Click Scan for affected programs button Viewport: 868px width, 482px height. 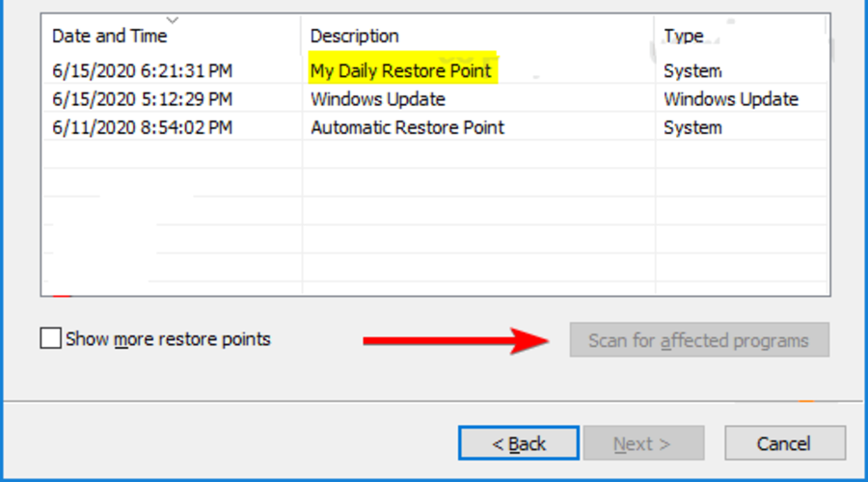pos(699,339)
